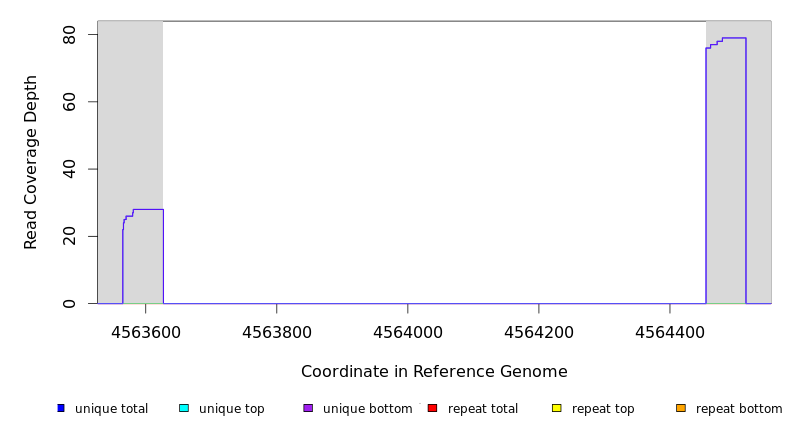This screenshot has width=792, height=432.
Task: Click the 4564400 x-axis tick label
Action: (670, 332)
